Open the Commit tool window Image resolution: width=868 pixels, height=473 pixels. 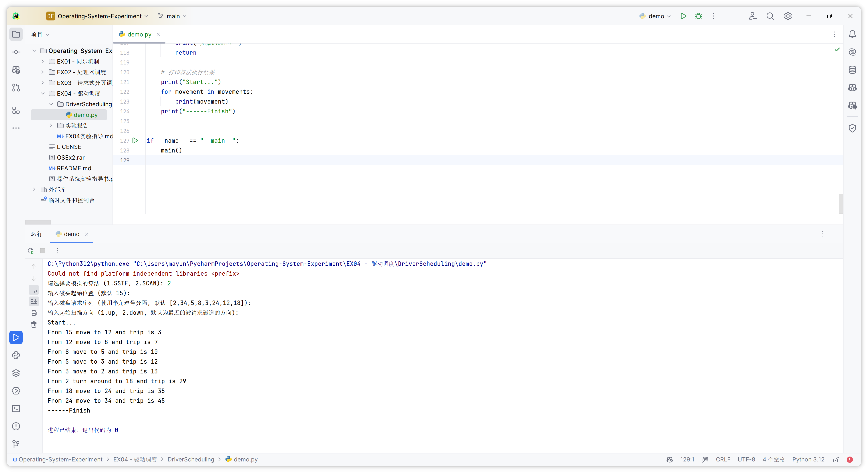16,52
